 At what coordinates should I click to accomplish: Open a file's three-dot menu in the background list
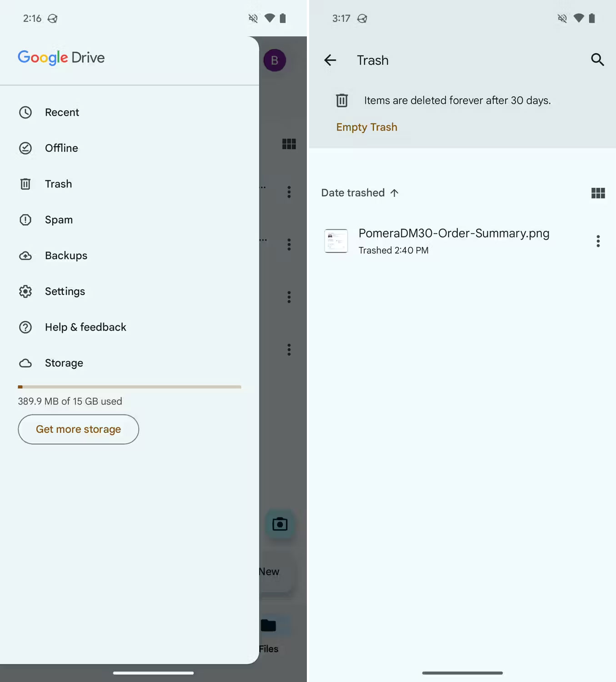pyautogui.click(x=289, y=192)
